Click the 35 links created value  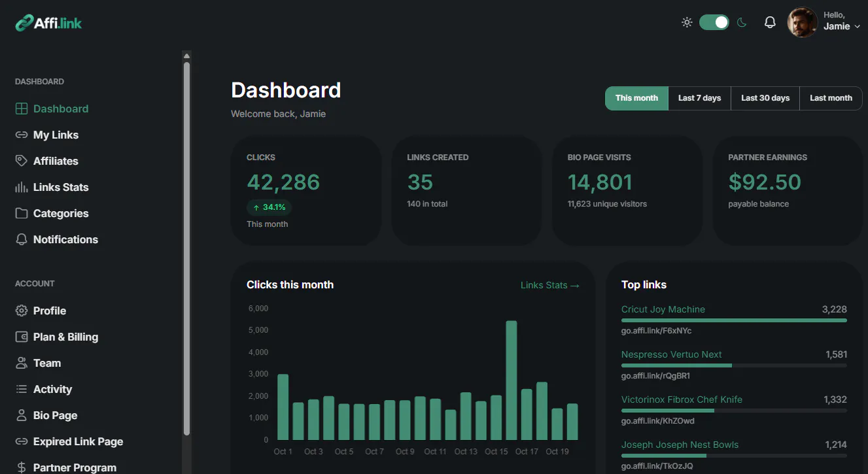point(420,182)
